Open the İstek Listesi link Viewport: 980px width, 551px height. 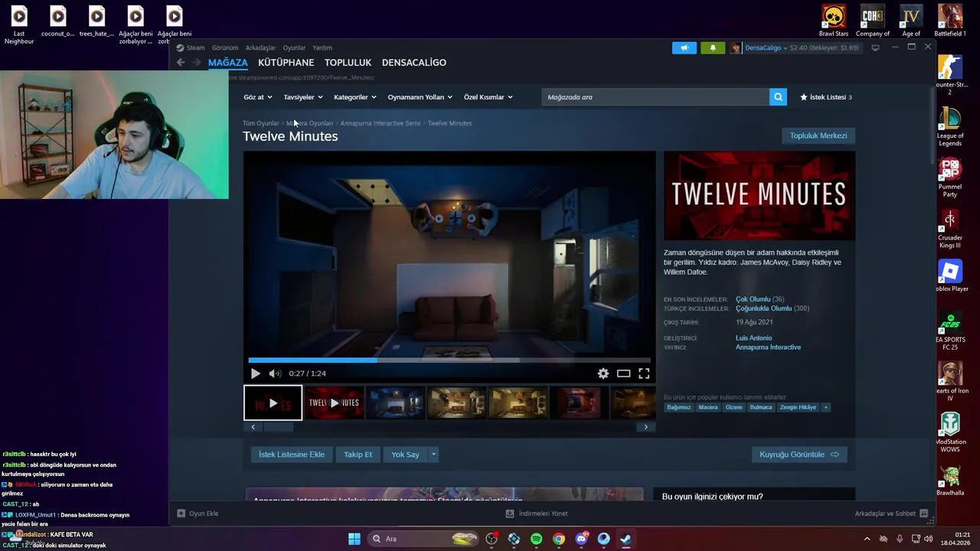coord(826,97)
